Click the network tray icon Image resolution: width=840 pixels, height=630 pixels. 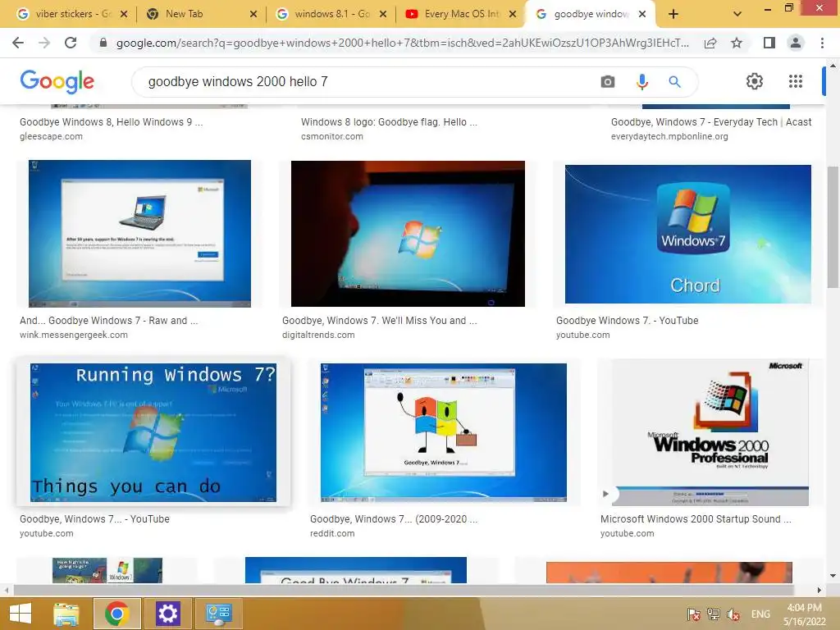[x=714, y=614]
